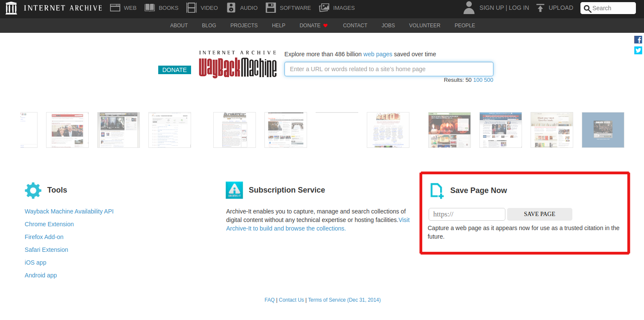Open Safari Extension link
This screenshot has height=320, width=644.
(46, 250)
